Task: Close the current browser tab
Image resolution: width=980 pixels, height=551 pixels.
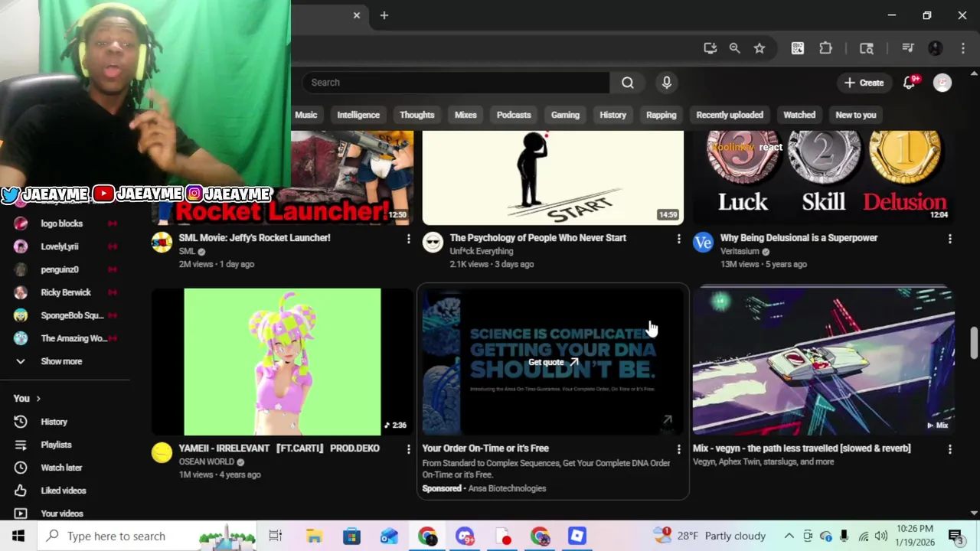Action: point(357,15)
